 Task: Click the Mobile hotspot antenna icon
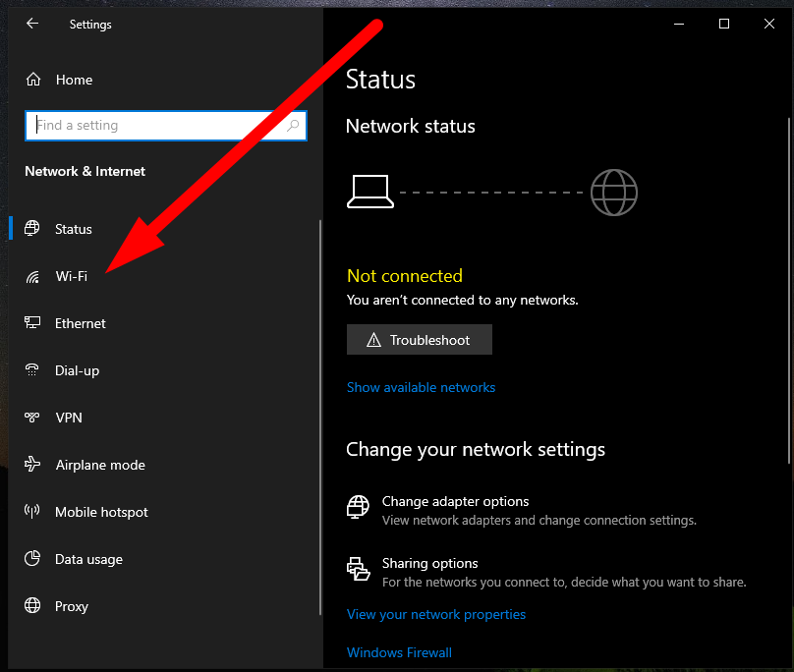point(31,511)
